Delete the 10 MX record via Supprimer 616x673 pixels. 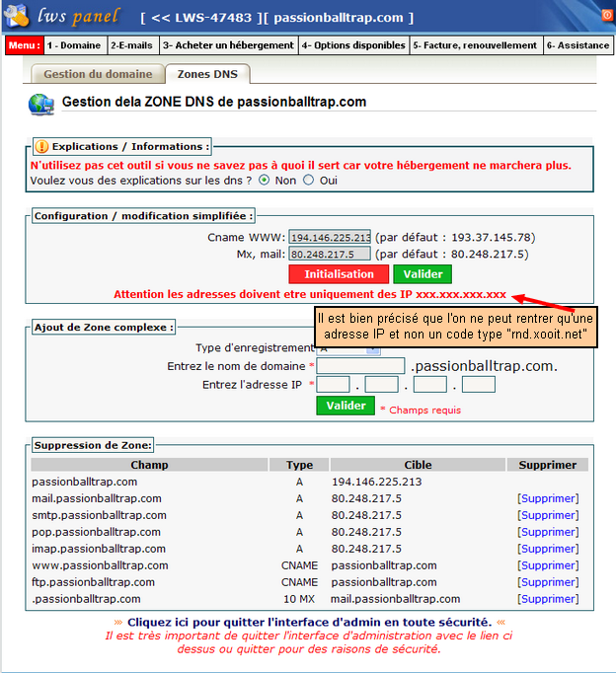(548, 599)
